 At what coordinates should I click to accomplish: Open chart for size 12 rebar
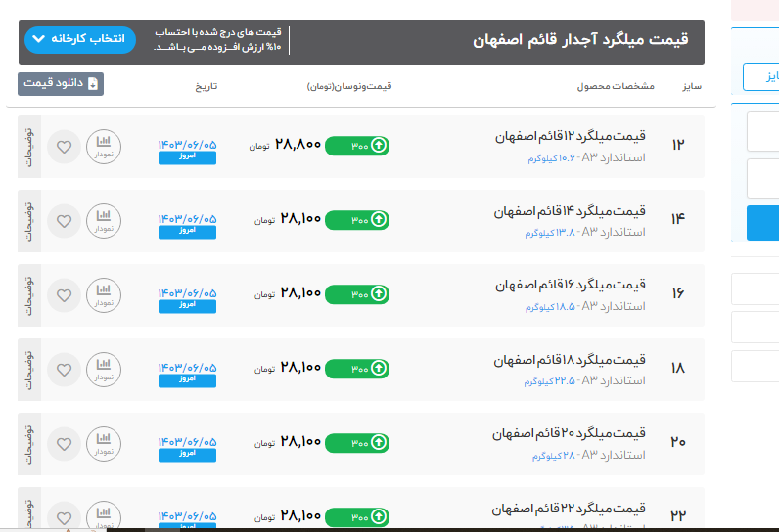click(x=104, y=147)
